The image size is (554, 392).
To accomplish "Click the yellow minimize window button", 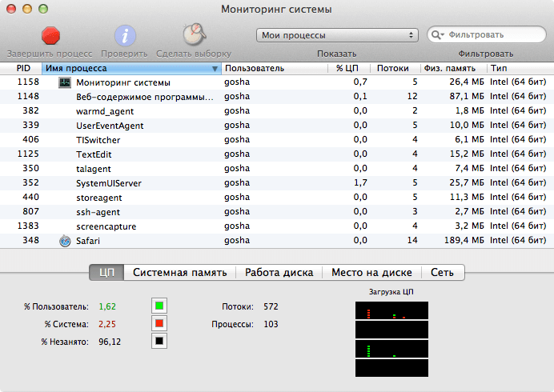I will pos(27,9).
